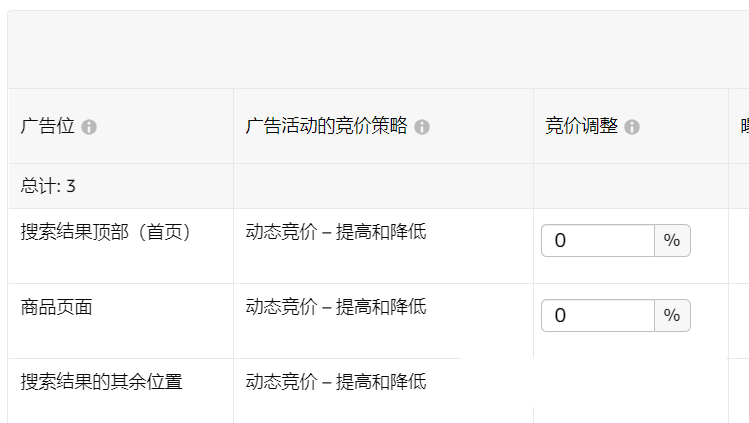Click the 竞价调整 column header
The height and width of the screenshot is (423, 749).
pyautogui.click(x=581, y=127)
